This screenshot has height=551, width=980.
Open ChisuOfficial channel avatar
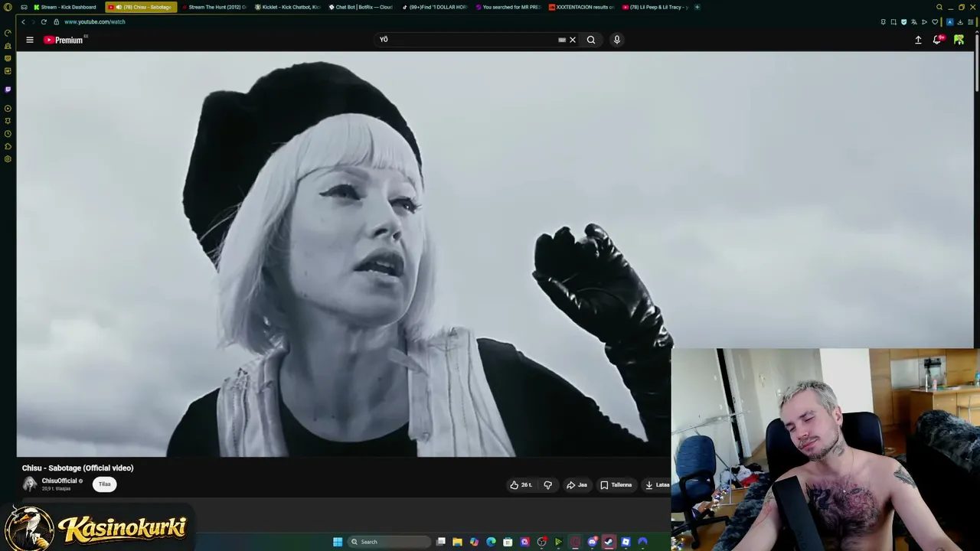(x=30, y=484)
